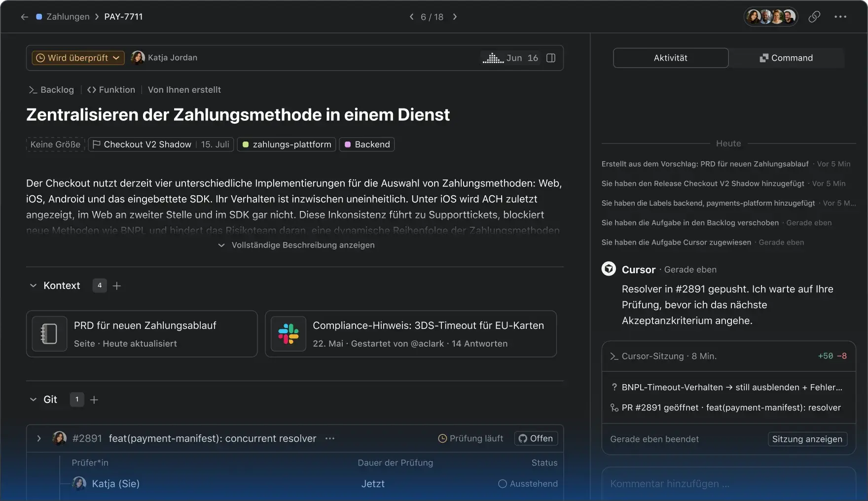Focus the Kommentar hinzufügen field

click(x=728, y=484)
